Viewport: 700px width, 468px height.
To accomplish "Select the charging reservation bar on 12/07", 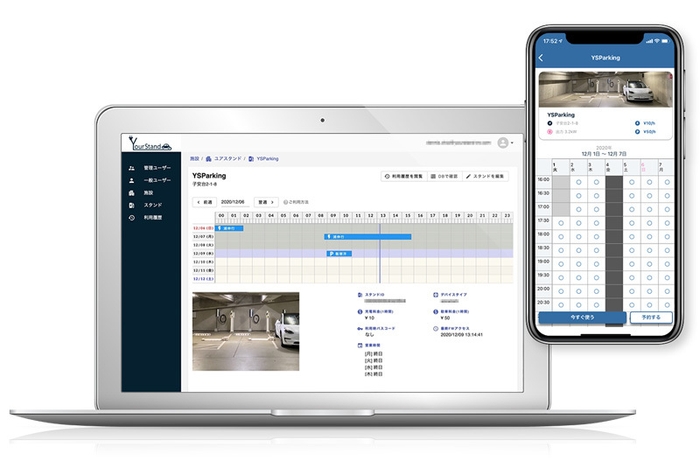I will click(368, 237).
